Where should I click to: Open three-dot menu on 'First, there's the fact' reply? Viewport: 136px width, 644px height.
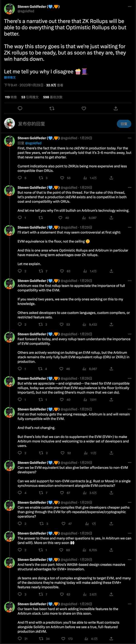tap(129, 138)
